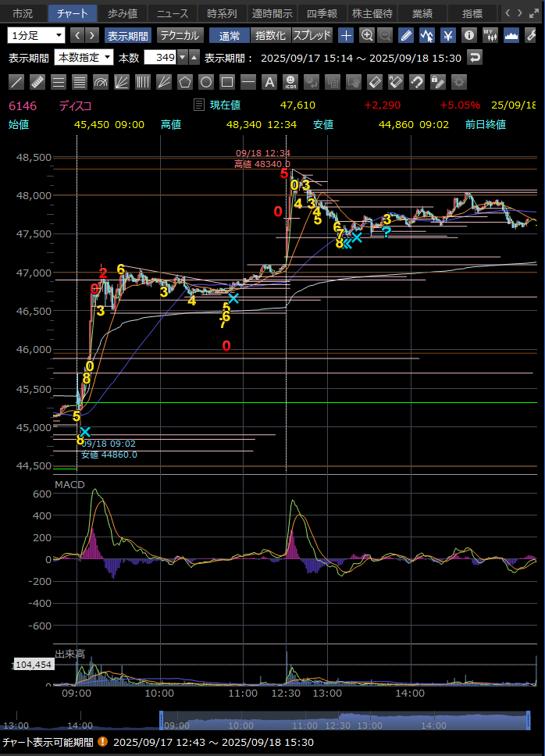Open the 1分足 timeframe dropdown
The height and width of the screenshot is (756, 545).
point(37,35)
